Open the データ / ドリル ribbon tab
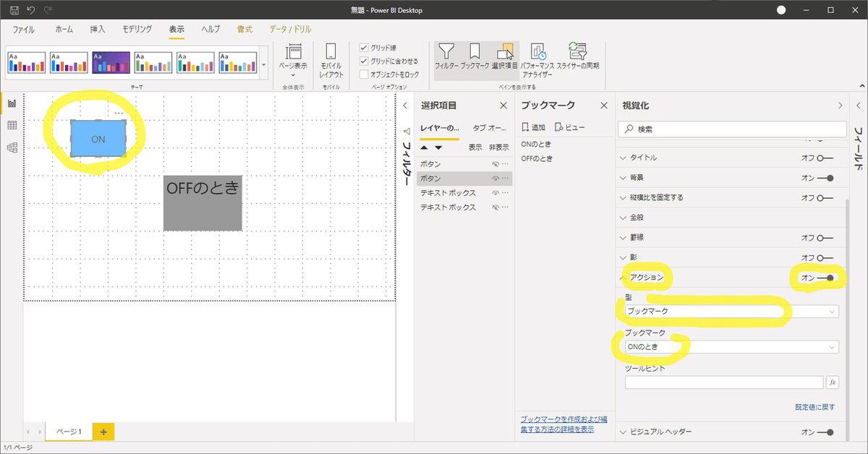The width and height of the screenshot is (868, 454). [290, 30]
